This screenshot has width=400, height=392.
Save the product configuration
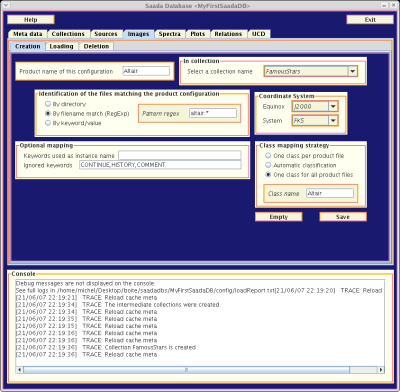click(x=343, y=217)
